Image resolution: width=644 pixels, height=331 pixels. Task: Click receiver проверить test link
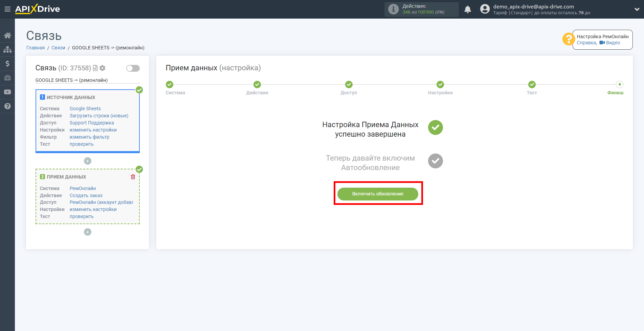pos(82,216)
